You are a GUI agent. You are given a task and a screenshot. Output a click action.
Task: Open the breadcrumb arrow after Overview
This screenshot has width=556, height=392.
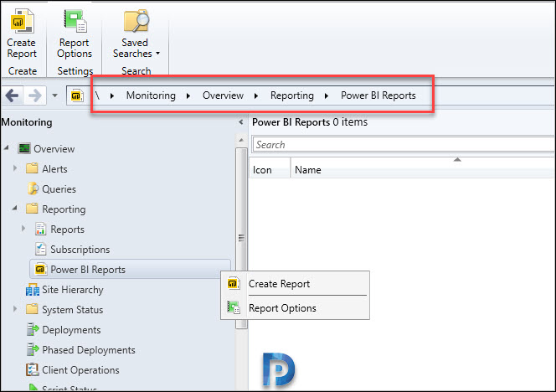pos(256,95)
